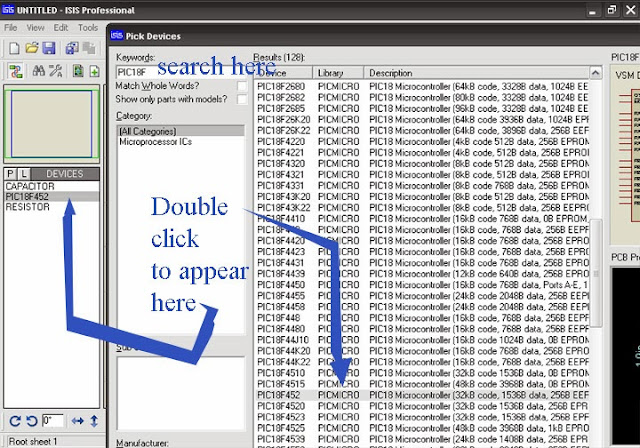Sort results by Description column header
The image size is (640, 448).
pyautogui.click(x=476, y=73)
